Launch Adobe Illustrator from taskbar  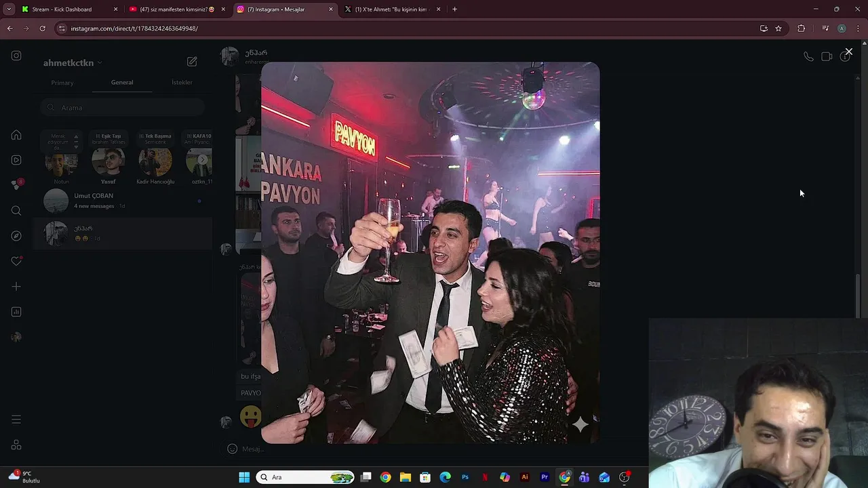(525, 477)
